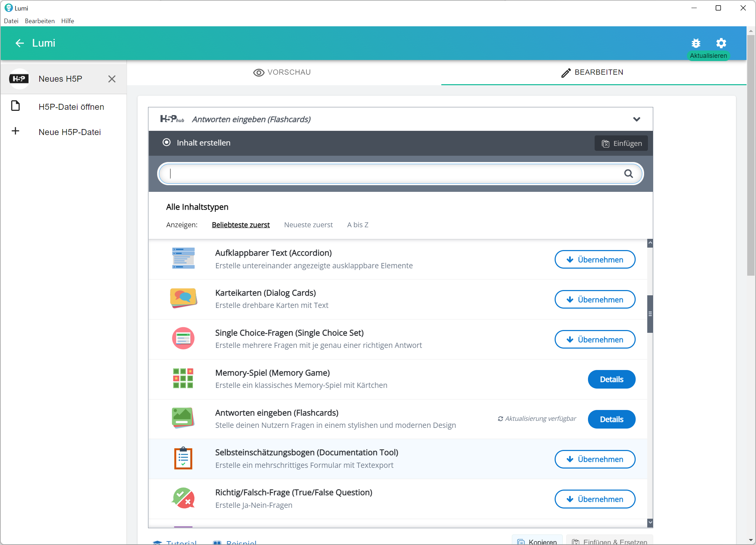Click the Accordion content type icon

[183, 258]
